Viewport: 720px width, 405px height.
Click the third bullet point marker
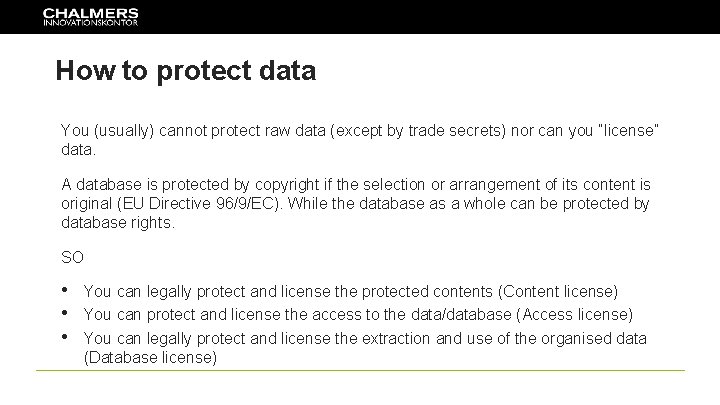tap(64, 337)
